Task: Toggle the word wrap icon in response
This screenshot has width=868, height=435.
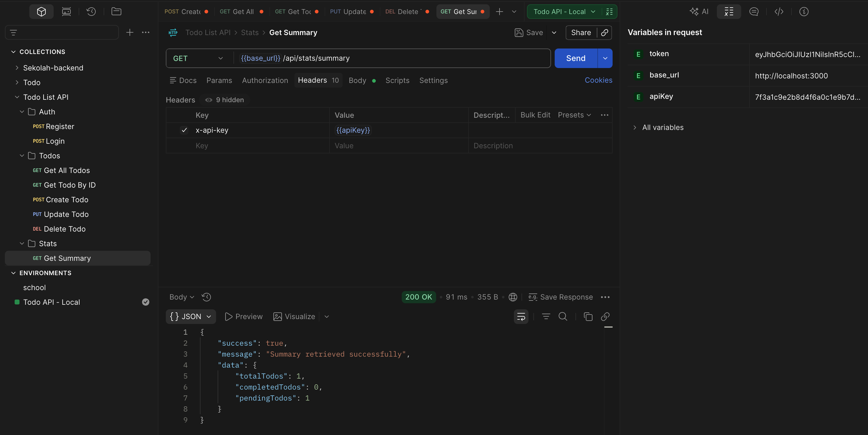Action: point(521,316)
